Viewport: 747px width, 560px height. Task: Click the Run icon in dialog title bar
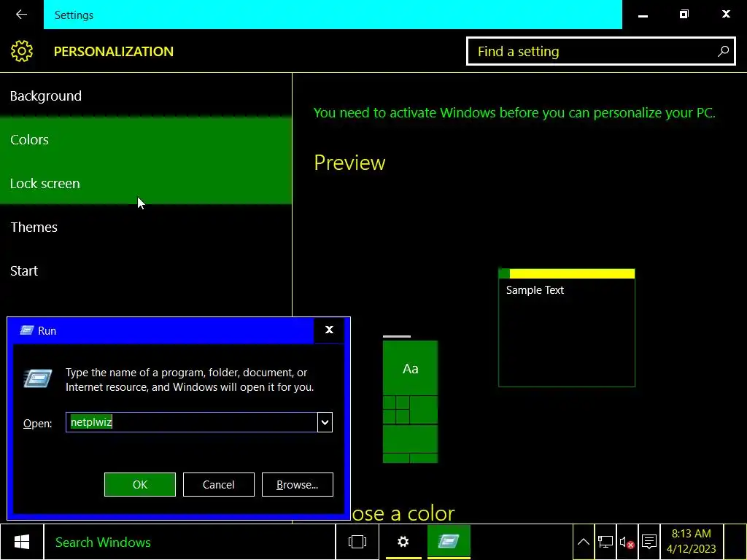click(27, 330)
